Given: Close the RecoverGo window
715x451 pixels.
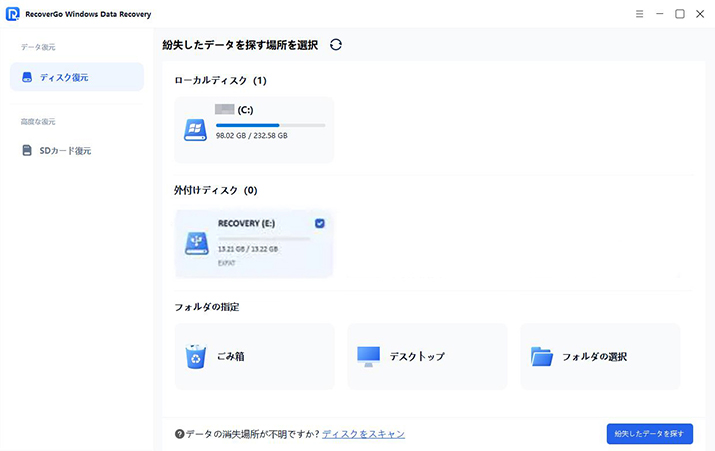Looking at the screenshot, I should click(x=700, y=14).
